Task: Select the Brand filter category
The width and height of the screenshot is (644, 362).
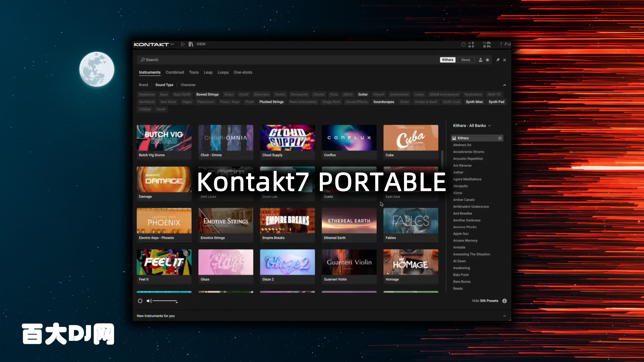Action: pos(144,85)
